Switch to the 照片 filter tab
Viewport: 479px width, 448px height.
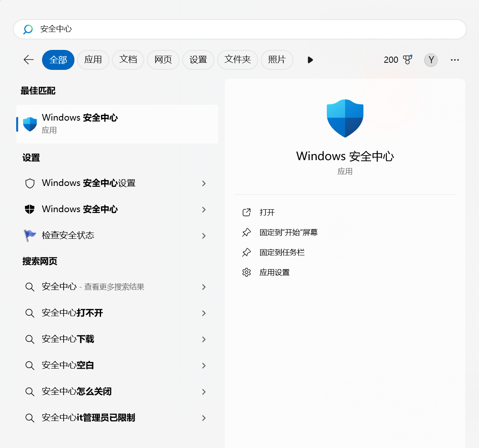277,60
